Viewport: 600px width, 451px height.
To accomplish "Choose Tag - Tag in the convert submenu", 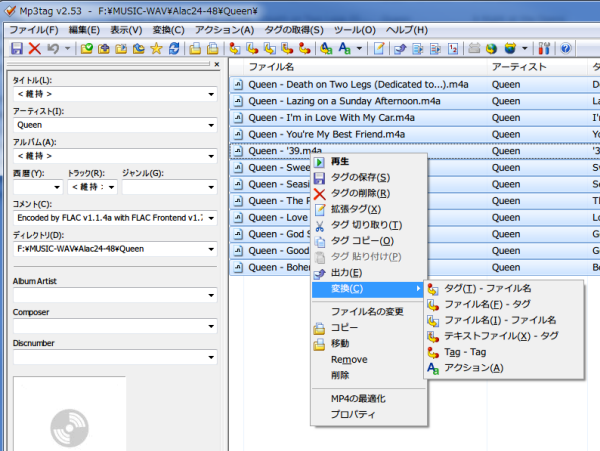I will (x=464, y=352).
